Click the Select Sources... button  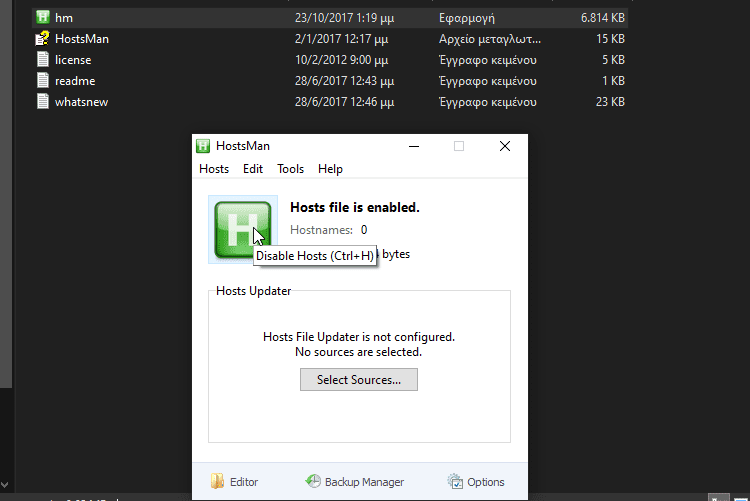point(359,379)
